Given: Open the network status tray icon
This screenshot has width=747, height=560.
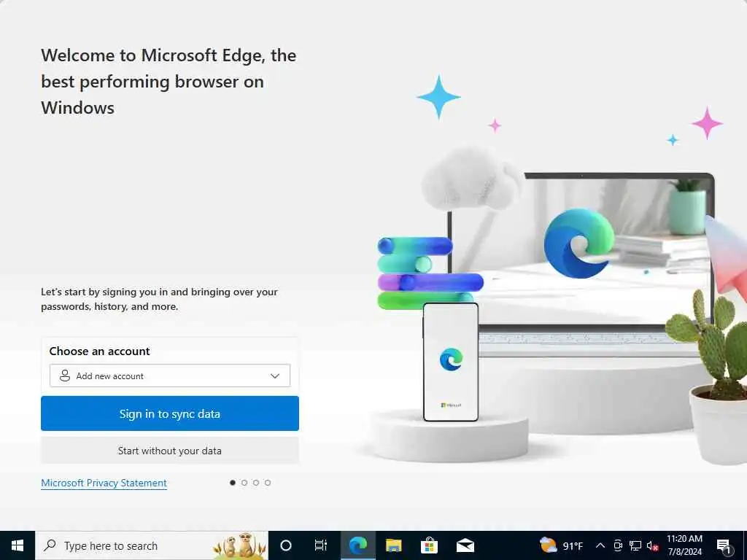Looking at the screenshot, I should pos(635,545).
